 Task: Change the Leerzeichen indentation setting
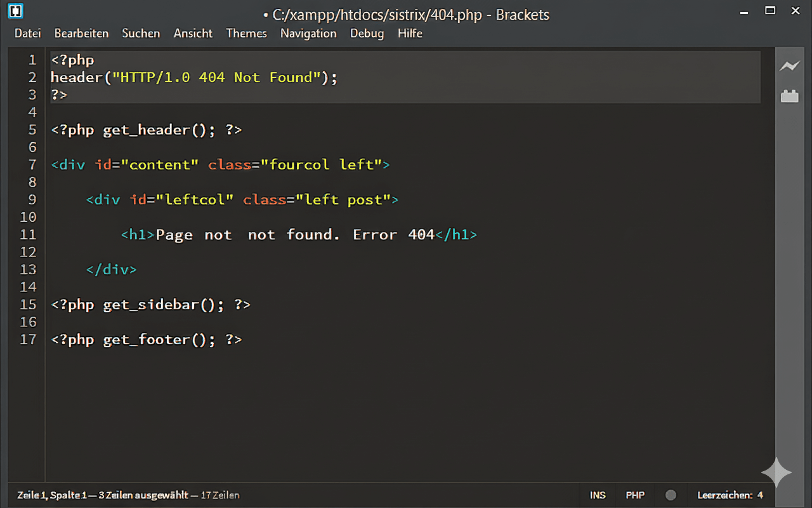[x=731, y=495]
